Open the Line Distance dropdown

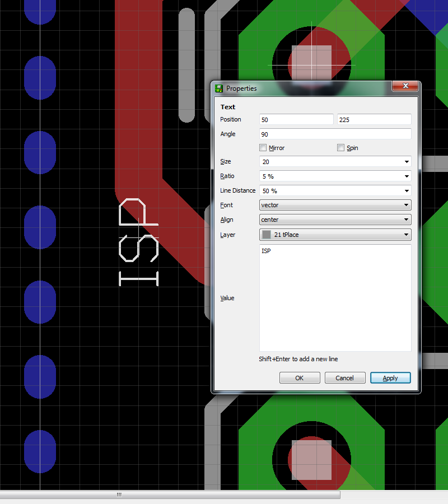tap(335, 190)
